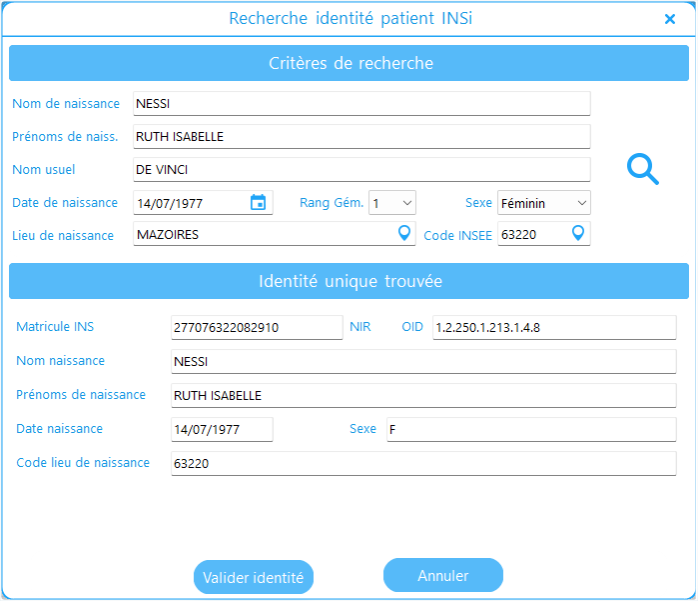The image size is (698, 601).
Task: Close the Recherche identité patient dialog
Action: coord(670,19)
